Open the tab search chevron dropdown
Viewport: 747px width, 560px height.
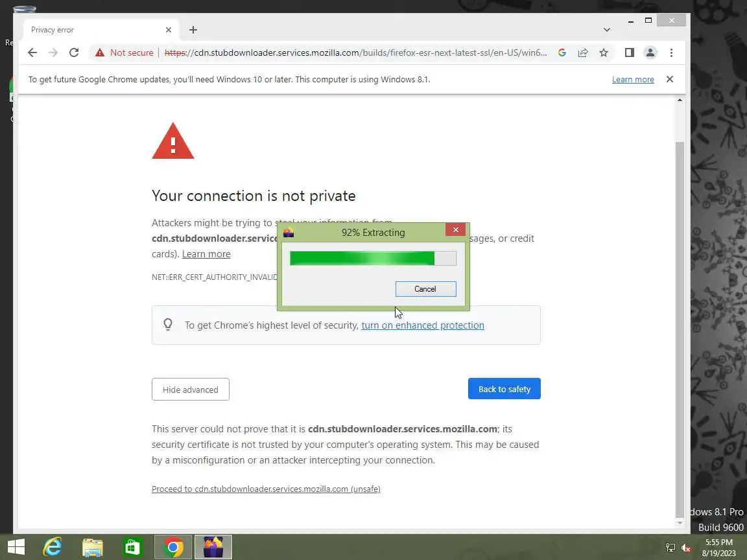tap(606, 30)
